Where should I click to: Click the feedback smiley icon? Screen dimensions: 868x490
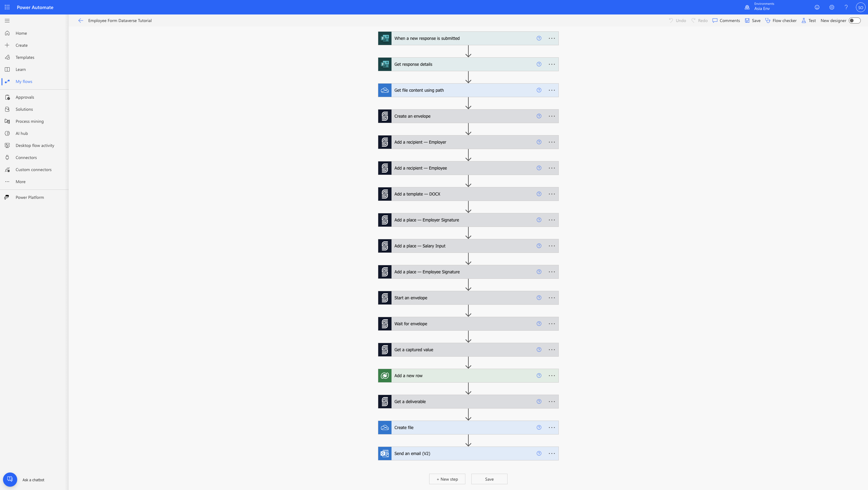pos(817,7)
